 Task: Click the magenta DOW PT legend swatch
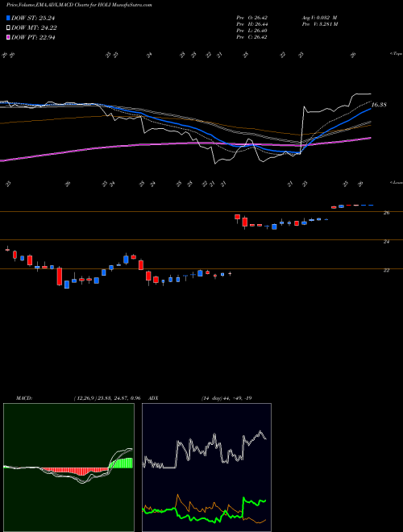point(9,37)
